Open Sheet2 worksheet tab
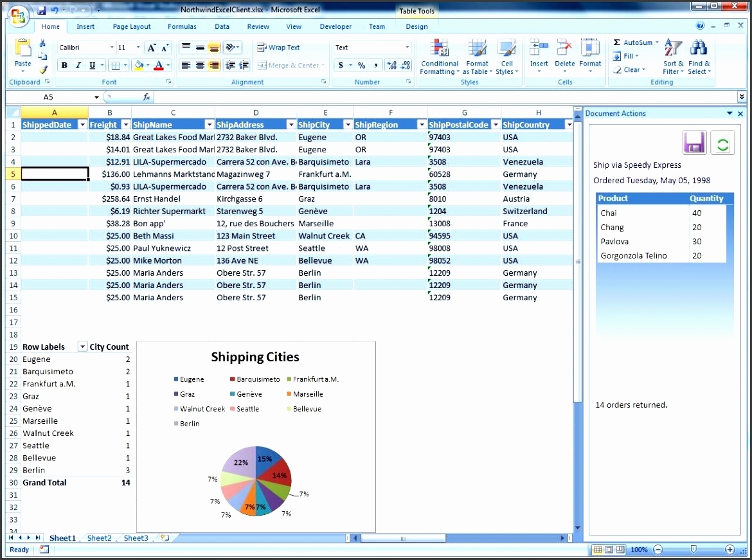Screen dimensions: 752x560 pos(99,538)
